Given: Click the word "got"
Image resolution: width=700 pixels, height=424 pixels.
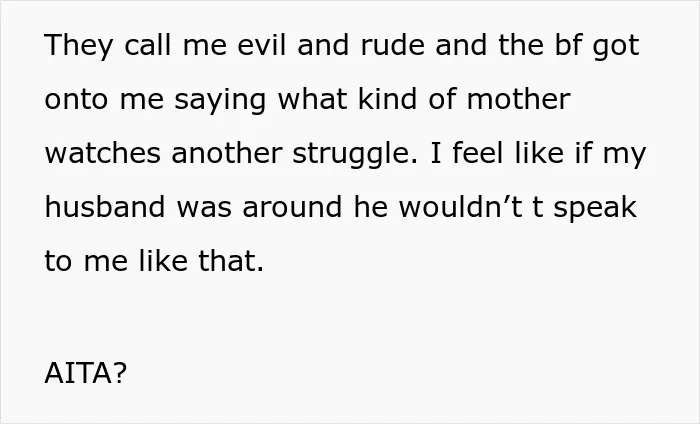Looking at the screenshot, I should coord(616,47).
